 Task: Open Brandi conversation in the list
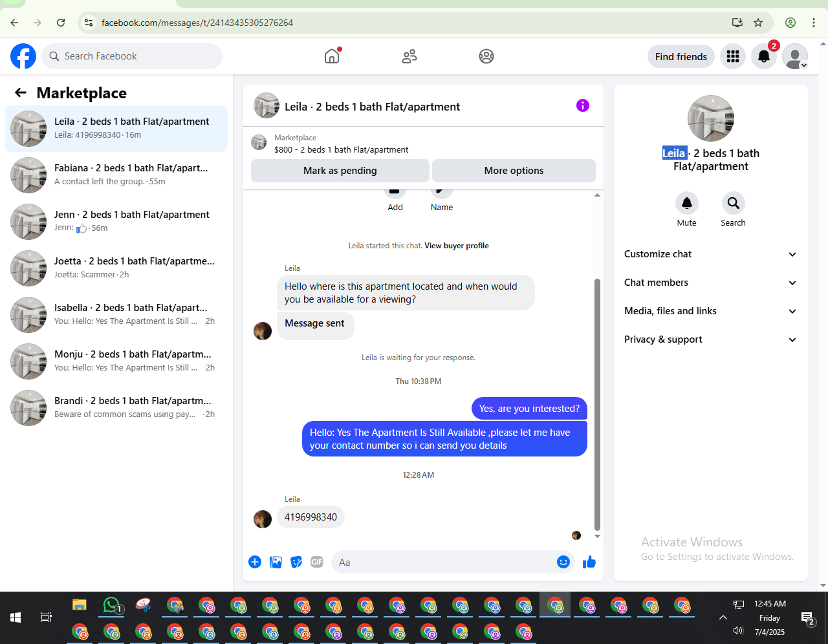116,408
